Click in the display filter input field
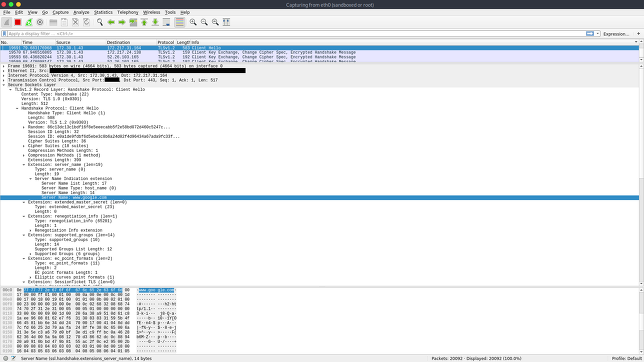This screenshot has height=362, width=644. (296, 34)
